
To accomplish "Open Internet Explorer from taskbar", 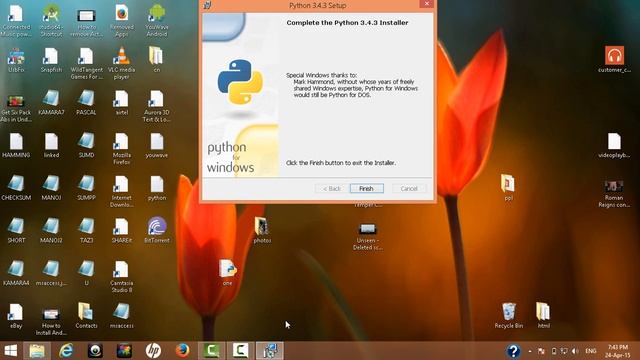I will [66, 351].
